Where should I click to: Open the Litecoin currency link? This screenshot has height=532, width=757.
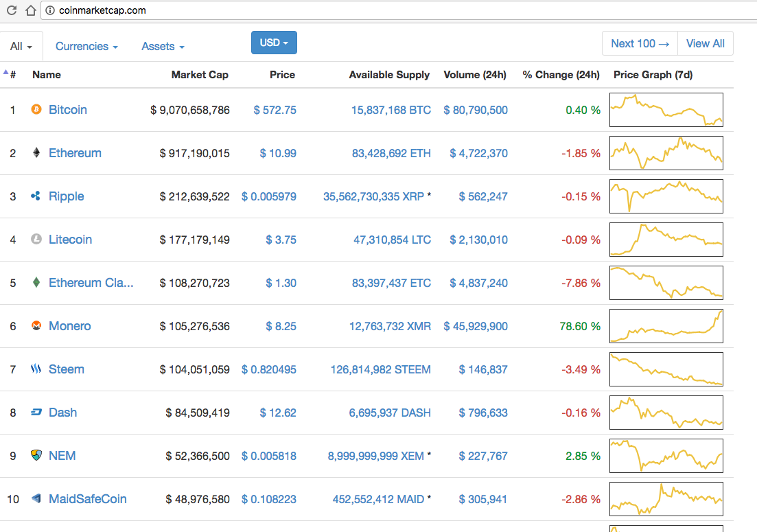70,240
